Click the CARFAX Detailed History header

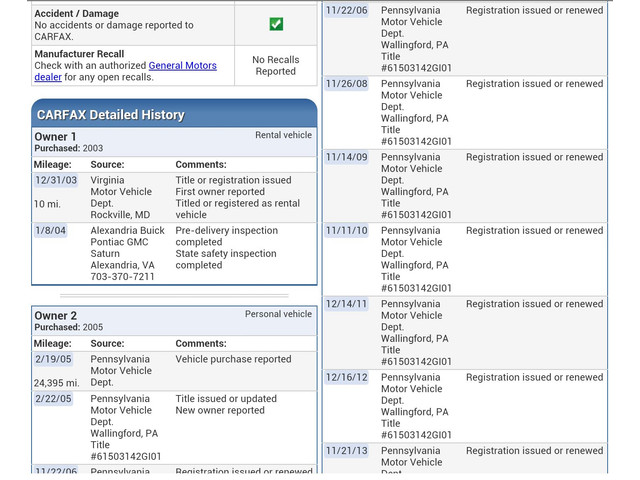pos(111,115)
